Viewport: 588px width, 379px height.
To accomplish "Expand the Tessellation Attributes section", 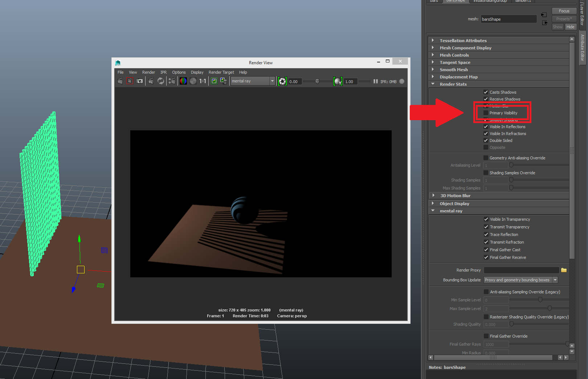I will coord(433,41).
